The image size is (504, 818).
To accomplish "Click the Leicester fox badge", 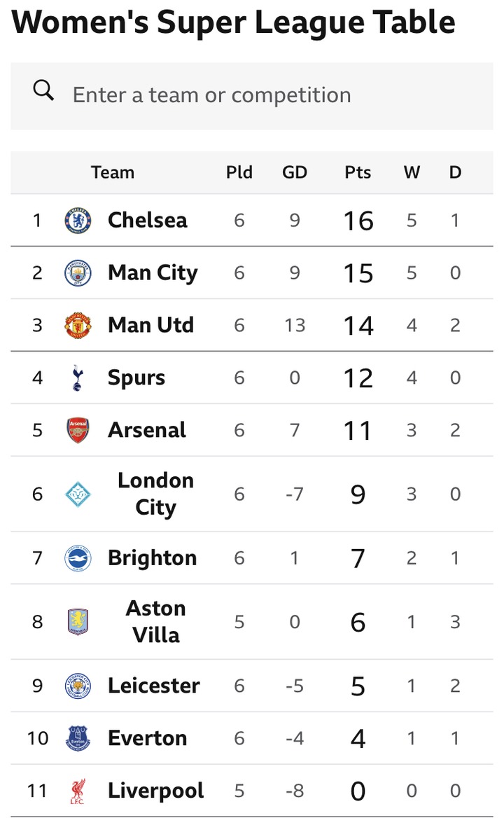I will click(x=78, y=686).
